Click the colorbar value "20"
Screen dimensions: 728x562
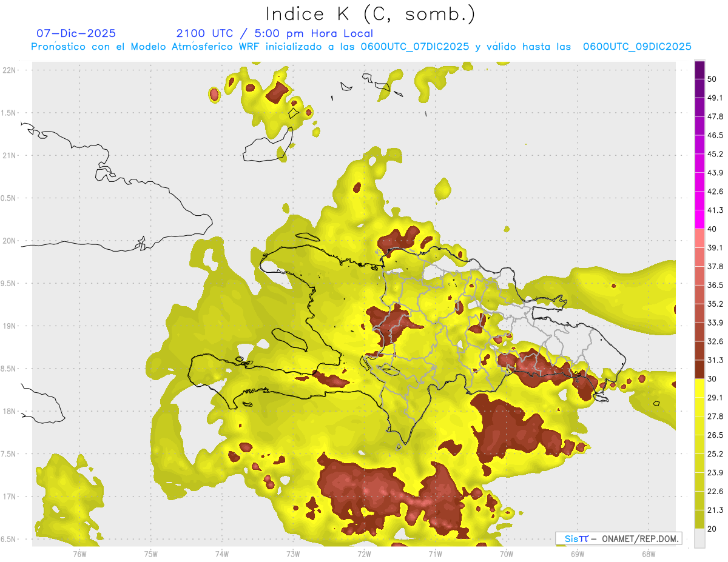click(712, 529)
